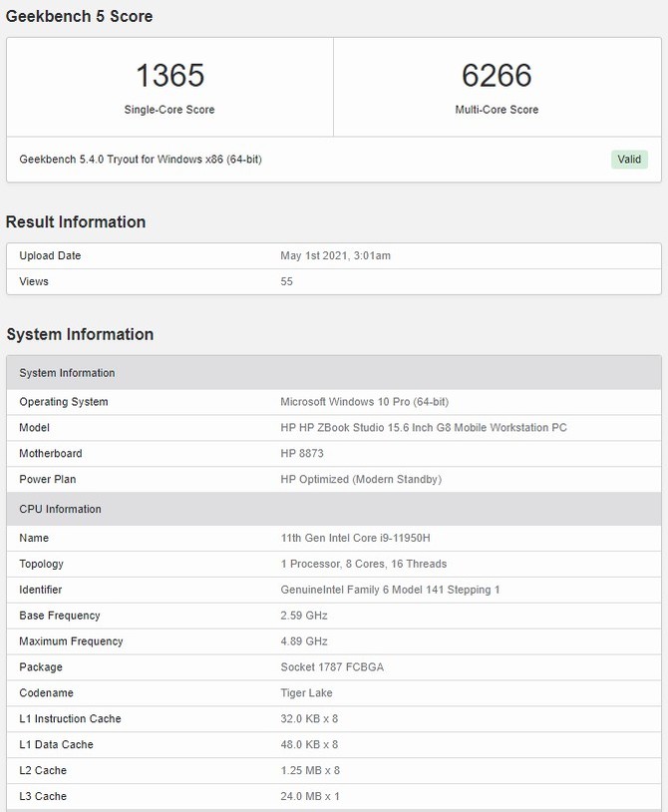This screenshot has height=812, width=668.
Task: Click the Geekbench 5.4.0 Tryout version text
Action: point(141,159)
